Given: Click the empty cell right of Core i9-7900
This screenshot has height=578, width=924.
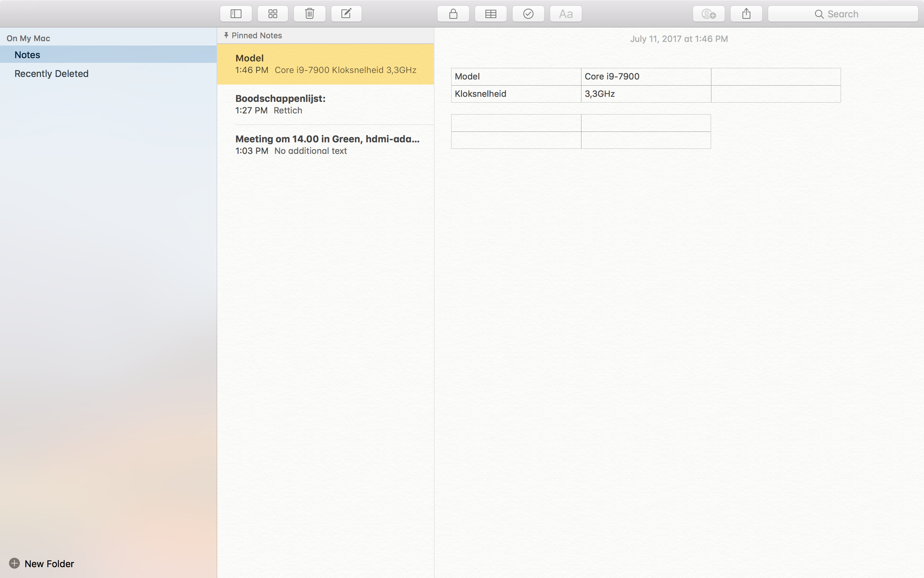Looking at the screenshot, I should click(x=776, y=77).
